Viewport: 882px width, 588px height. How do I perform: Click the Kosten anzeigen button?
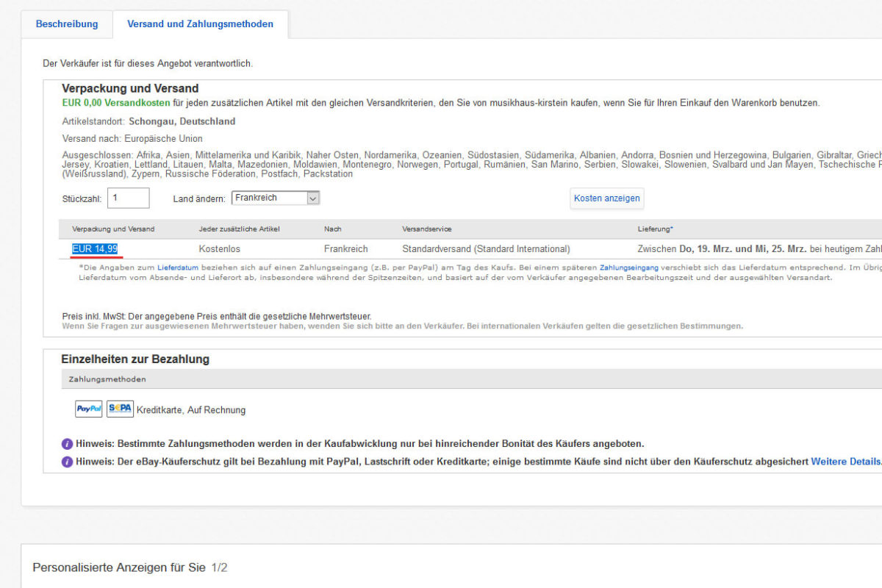pyautogui.click(x=607, y=198)
